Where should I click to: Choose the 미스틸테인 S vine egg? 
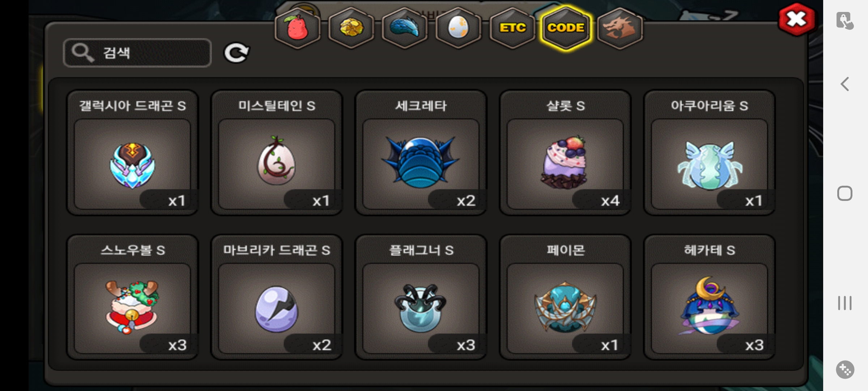tap(277, 153)
